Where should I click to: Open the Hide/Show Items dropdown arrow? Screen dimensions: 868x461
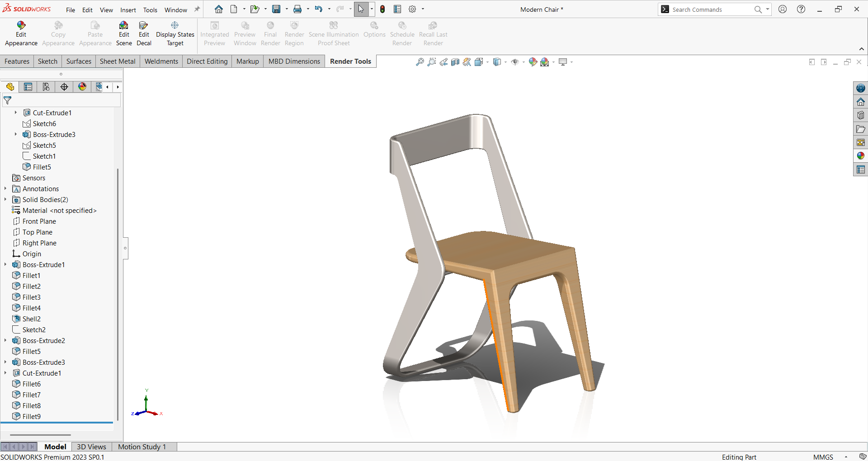click(x=524, y=62)
